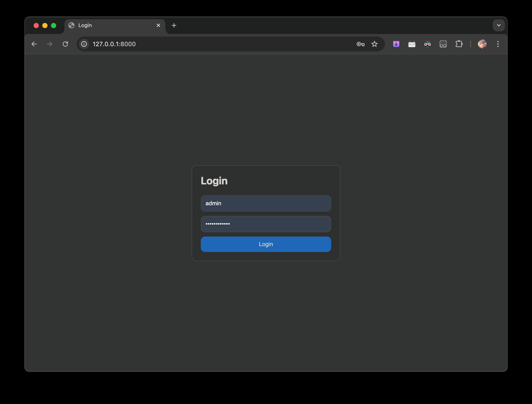
Task: Bookmark this page with the star icon
Action: click(x=375, y=44)
